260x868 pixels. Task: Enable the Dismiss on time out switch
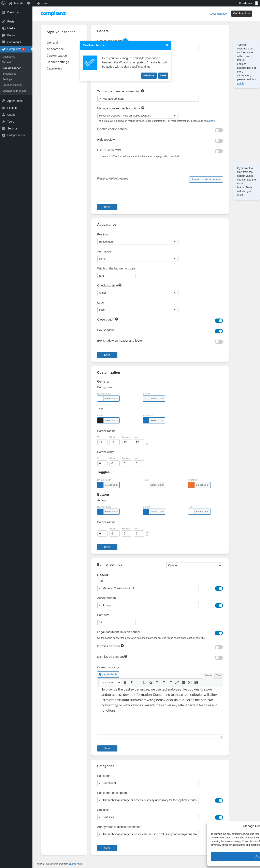click(x=219, y=657)
